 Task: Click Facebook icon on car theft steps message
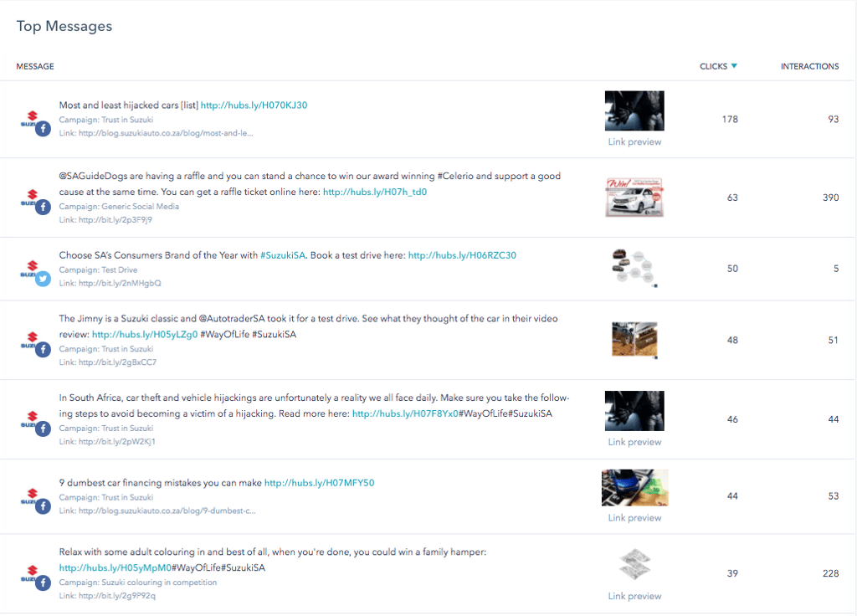(44, 429)
